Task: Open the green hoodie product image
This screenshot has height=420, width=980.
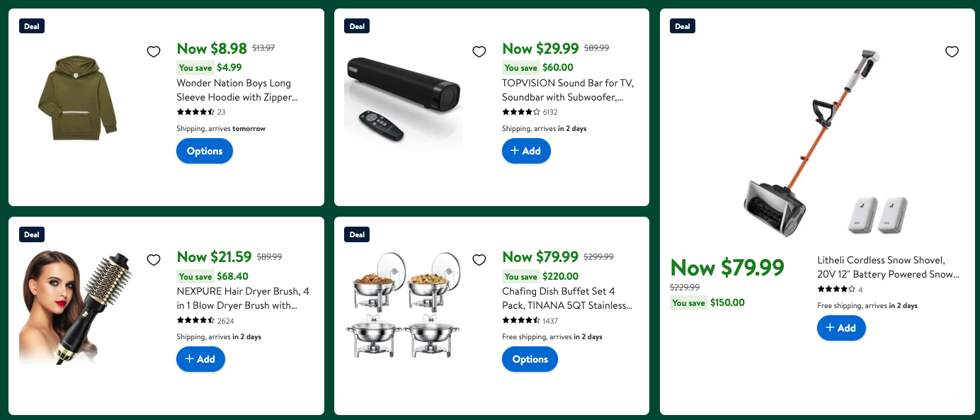Action: pyautogui.click(x=78, y=97)
